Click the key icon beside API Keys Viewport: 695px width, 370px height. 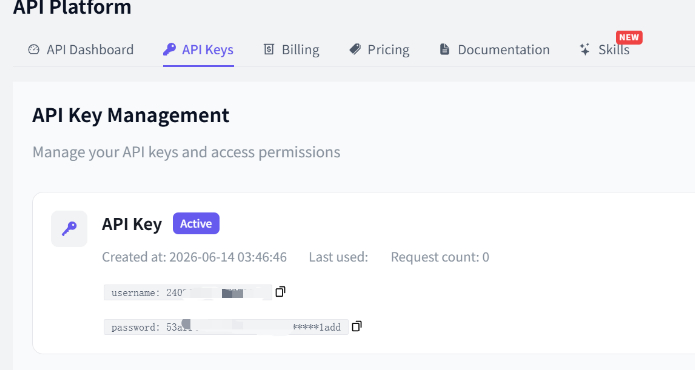169,49
